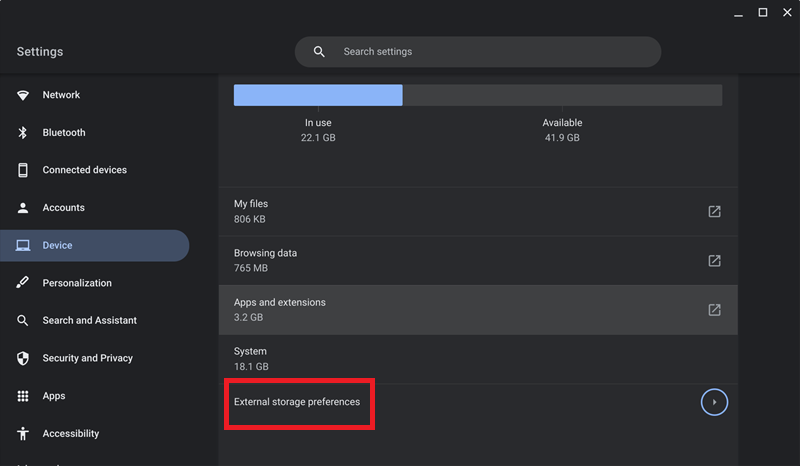Click the My files storage row
This screenshot has width=800, height=466.
click(478, 211)
